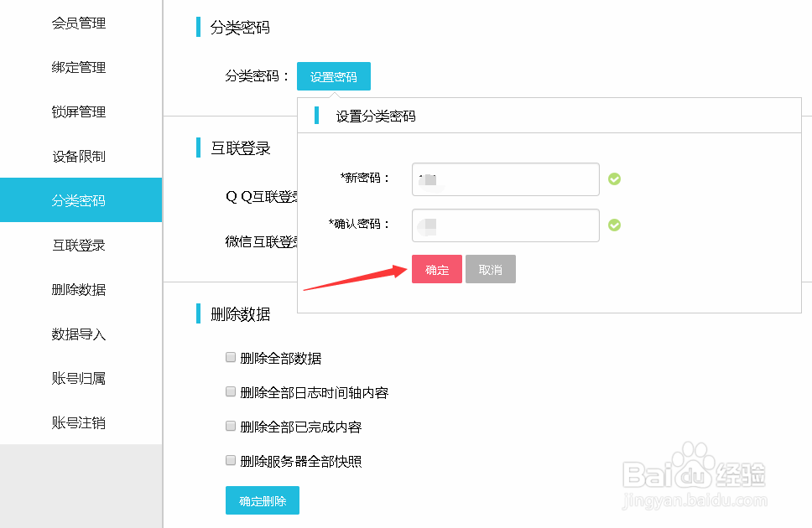This screenshot has width=812, height=528.
Task: Go to 账号注销 in sidebar
Action: 79,423
